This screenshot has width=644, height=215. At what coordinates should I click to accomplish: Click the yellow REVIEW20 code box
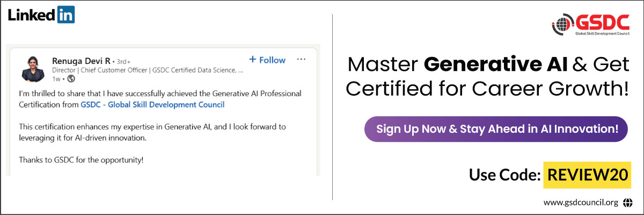[587, 175]
